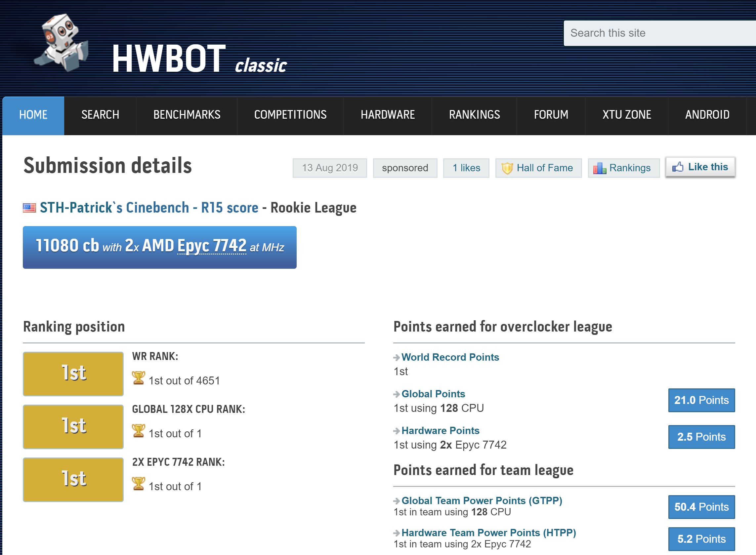
Task: Click the WR rank trophy icon
Action: click(139, 378)
